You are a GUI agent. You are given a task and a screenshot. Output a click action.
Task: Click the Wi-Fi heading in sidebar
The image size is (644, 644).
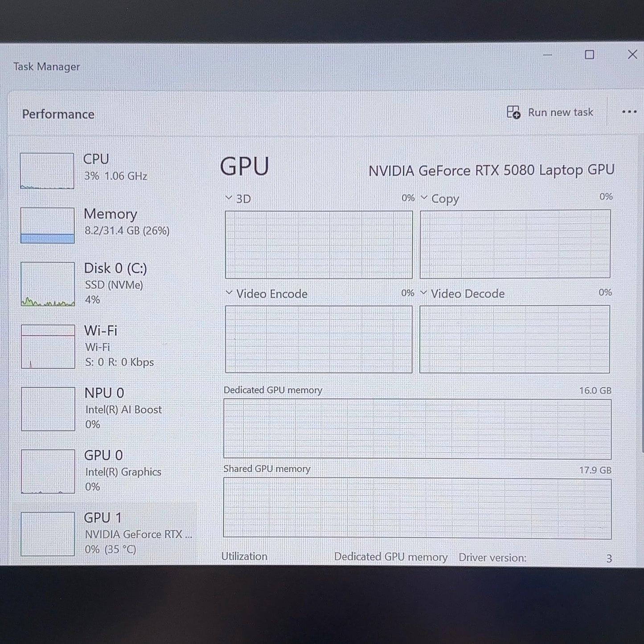(101, 330)
